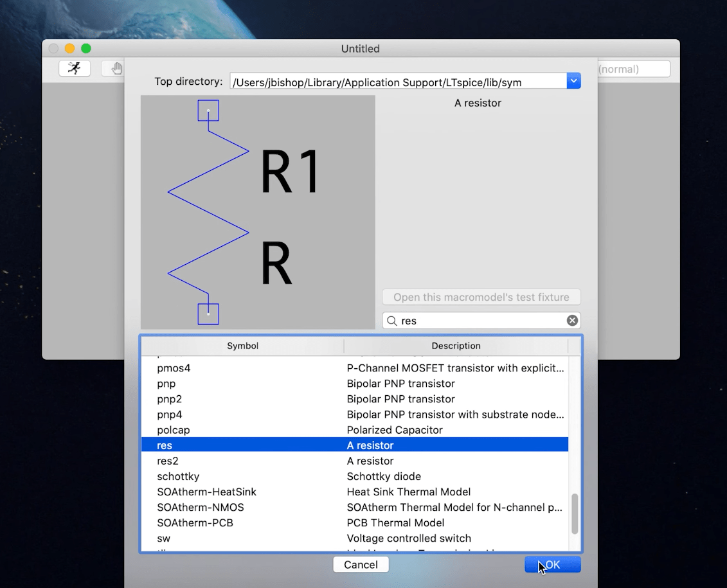This screenshot has height=588, width=727.
Task: Select the pnp2 symbol row
Action: pos(355,399)
